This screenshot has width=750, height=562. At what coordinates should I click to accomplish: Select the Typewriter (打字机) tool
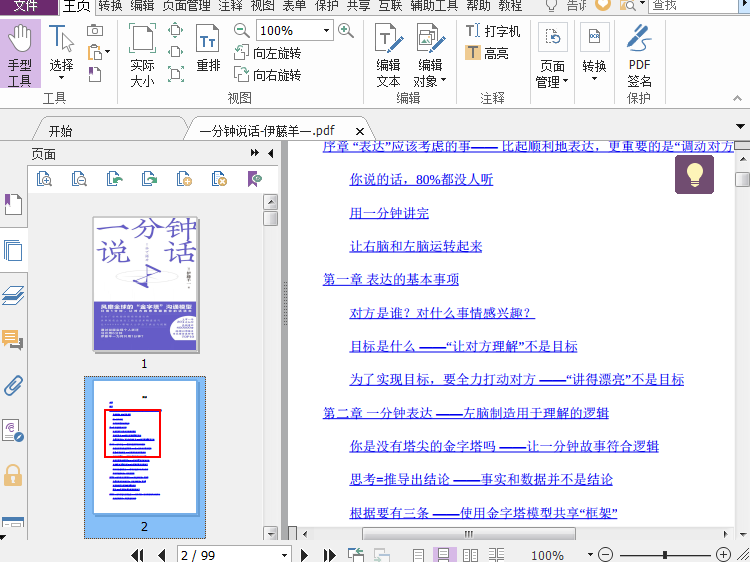493,31
